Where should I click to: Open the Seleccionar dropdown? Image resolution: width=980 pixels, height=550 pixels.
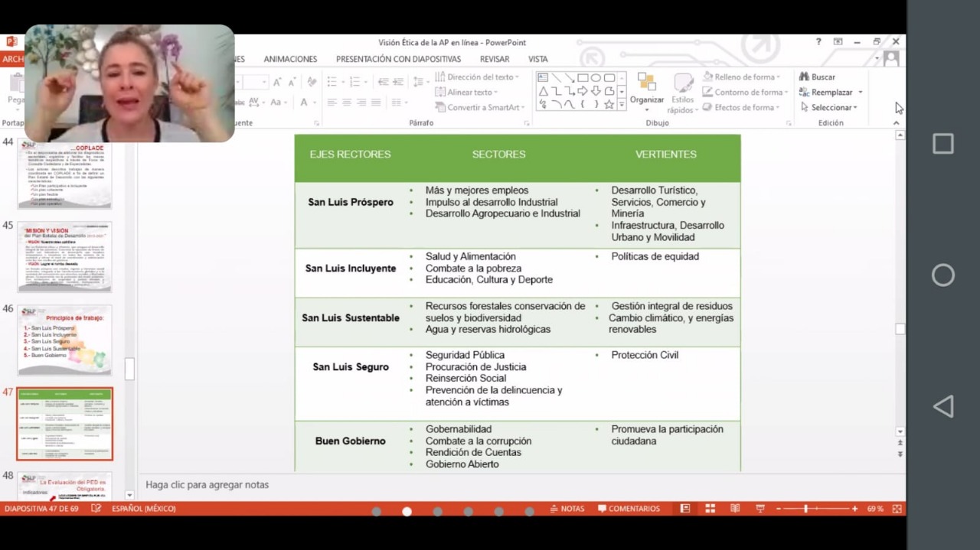(x=830, y=108)
